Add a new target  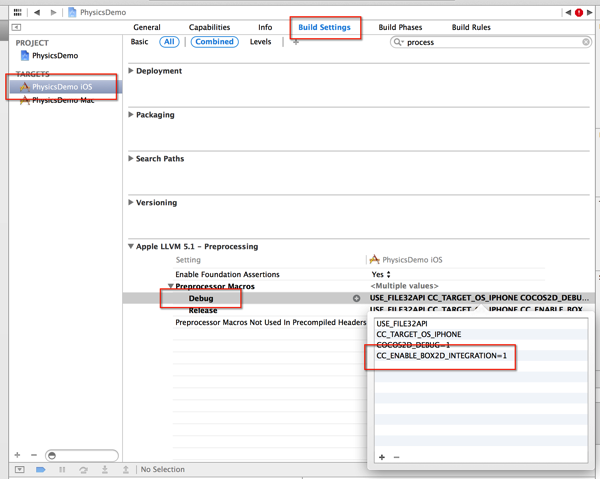pos(17,455)
